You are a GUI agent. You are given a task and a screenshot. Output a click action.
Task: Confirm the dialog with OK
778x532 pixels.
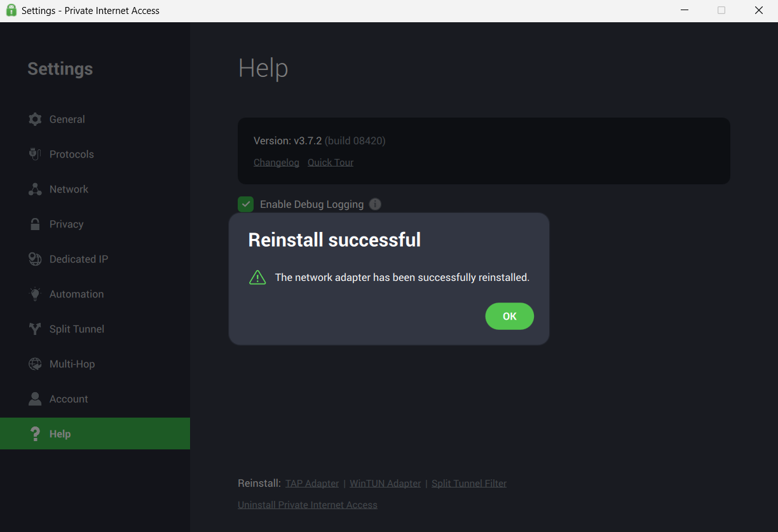[x=509, y=317]
